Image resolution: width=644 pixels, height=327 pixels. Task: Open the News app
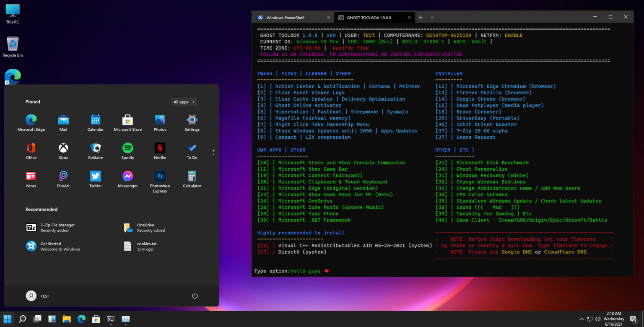tap(31, 179)
